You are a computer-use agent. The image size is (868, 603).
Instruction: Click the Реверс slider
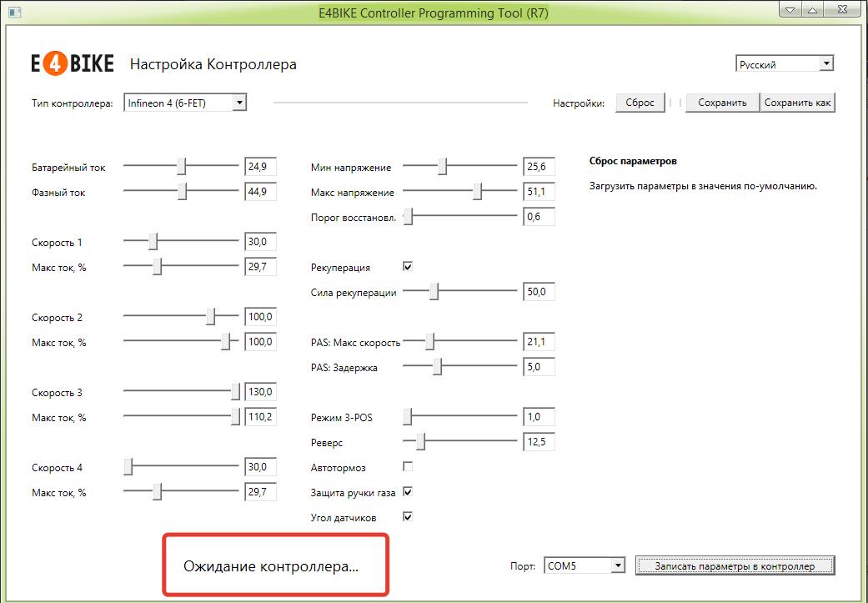point(460,441)
